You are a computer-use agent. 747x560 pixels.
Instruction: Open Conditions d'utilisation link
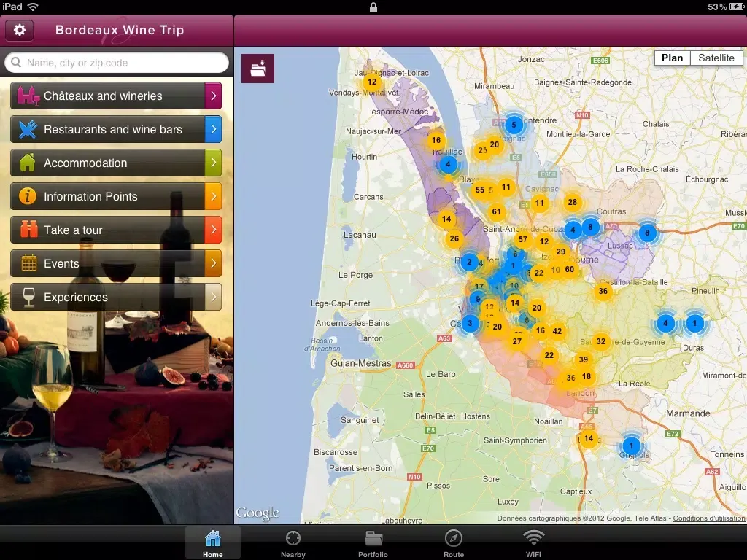[x=709, y=518]
